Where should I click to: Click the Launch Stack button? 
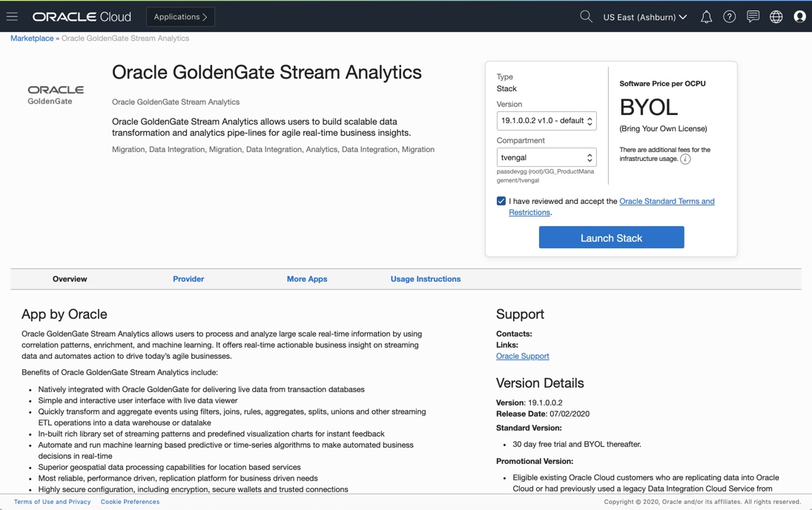pyautogui.click(x=611, y=237)
